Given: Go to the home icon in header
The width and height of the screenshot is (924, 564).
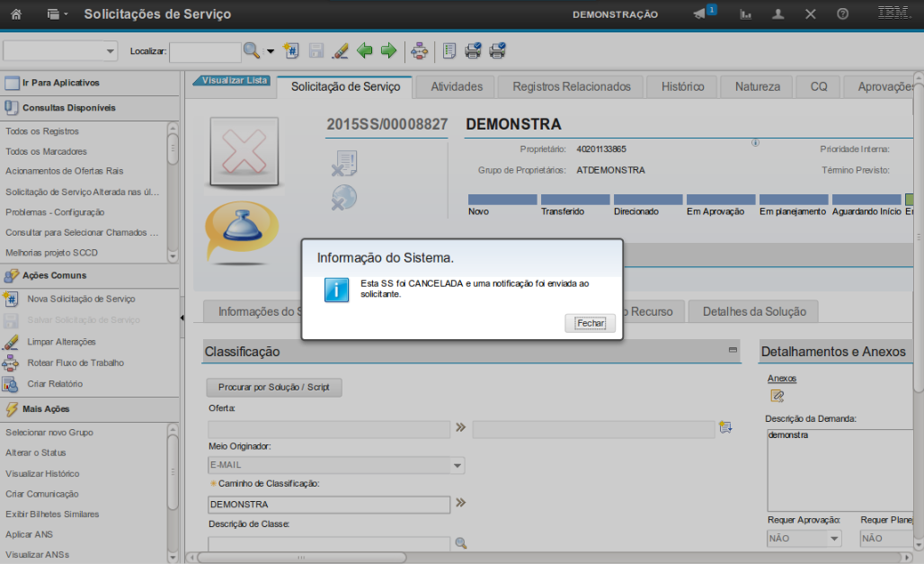Looking at the screenshot, I should [16, 14].
